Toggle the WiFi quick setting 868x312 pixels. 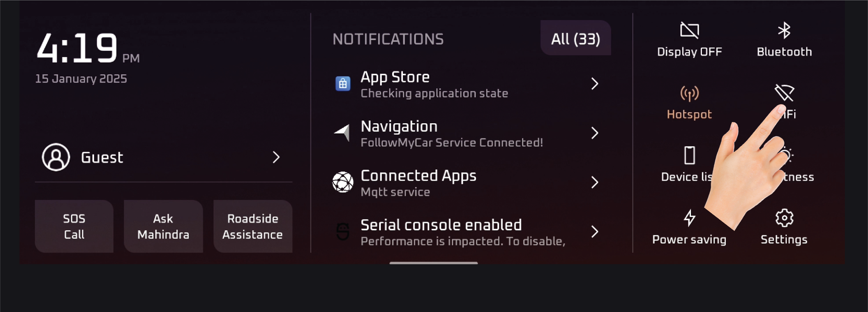(x=784, y=93)
